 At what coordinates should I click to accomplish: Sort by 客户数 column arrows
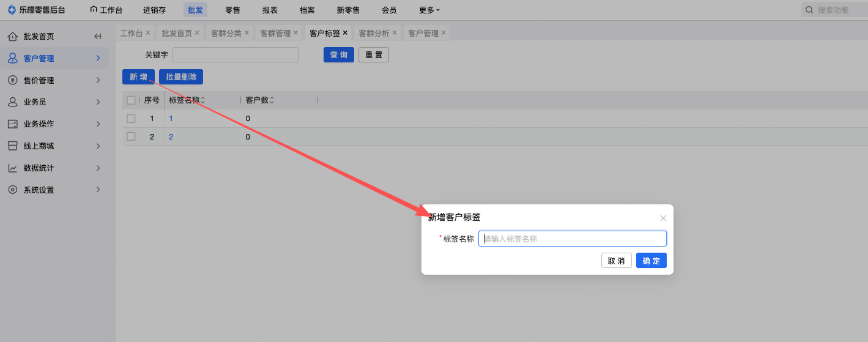tap(272, 100)
